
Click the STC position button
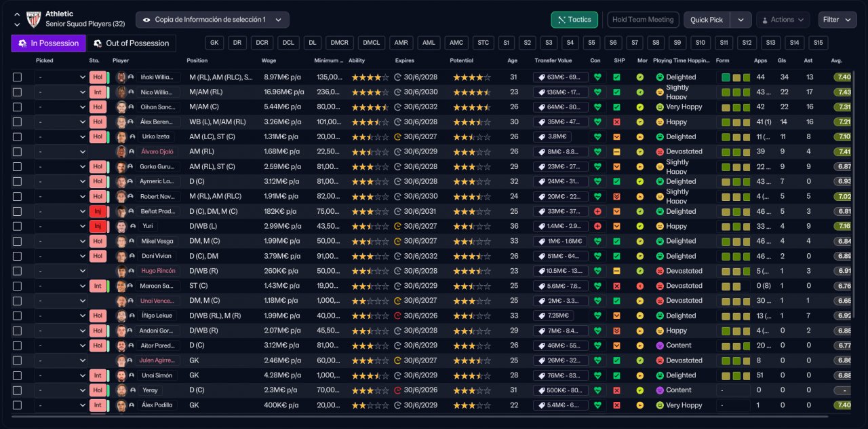point(483,43)
